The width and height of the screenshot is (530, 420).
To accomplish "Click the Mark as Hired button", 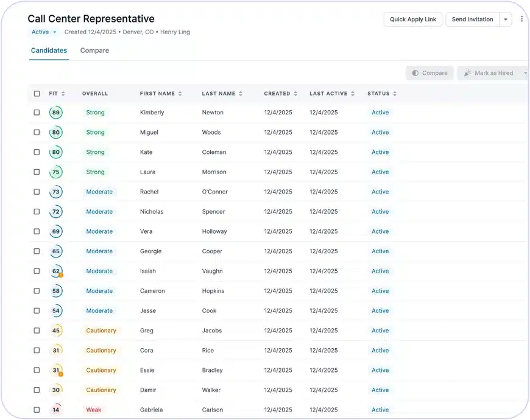I will pos(489,73).
